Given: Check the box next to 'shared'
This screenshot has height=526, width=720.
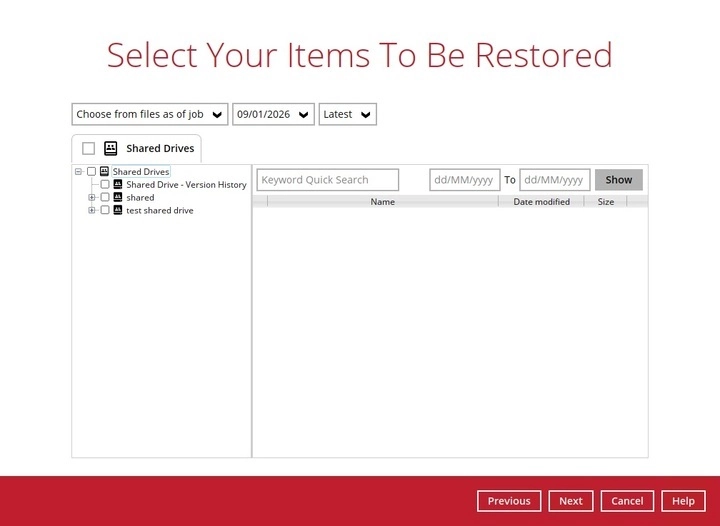Looking at the screenshot, I should point(105,197).
